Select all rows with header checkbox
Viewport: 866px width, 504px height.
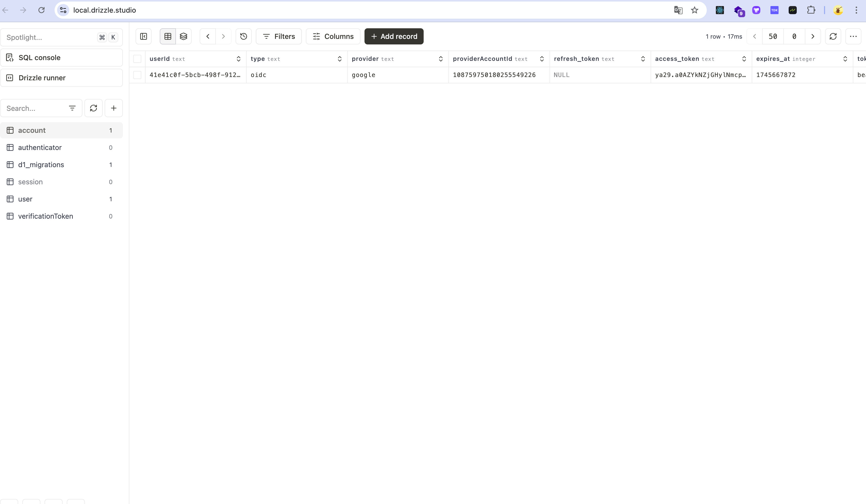point(137,59)
